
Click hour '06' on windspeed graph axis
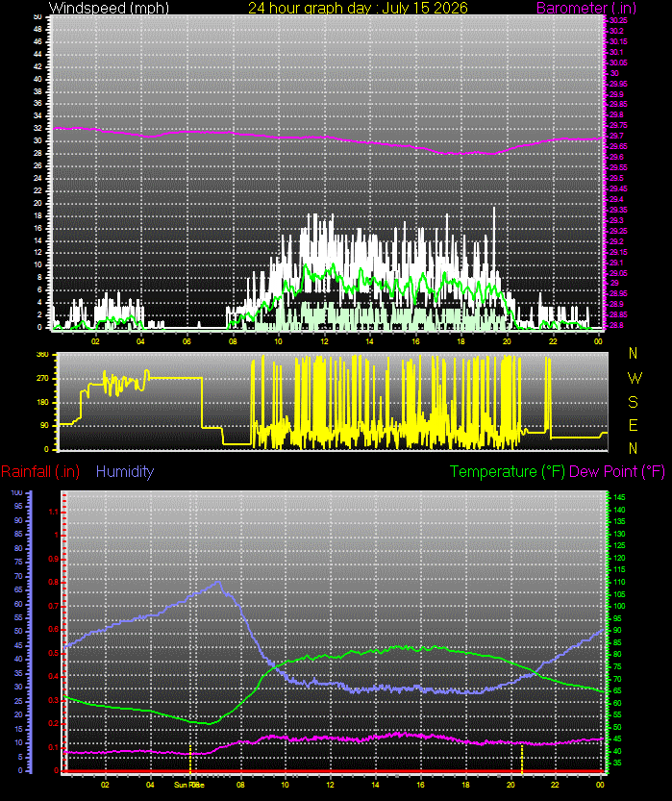pyautogui.click(x=187, y=341)
